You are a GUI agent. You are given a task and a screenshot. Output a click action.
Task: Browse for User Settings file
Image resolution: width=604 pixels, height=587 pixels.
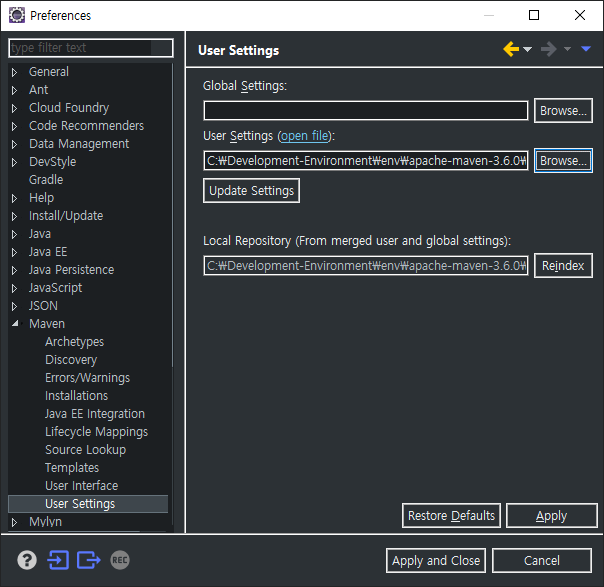click(x=563, y=161)
